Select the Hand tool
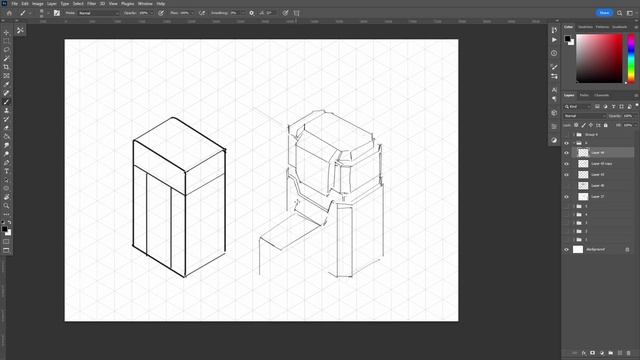Viewport: 640px width, 360px height. click(x=6, y=197)
